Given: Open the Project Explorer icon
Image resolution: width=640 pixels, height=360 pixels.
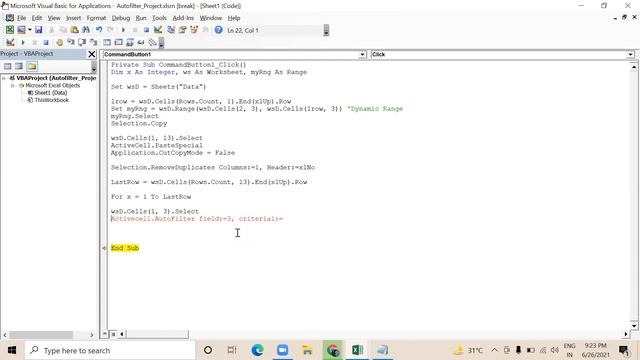Looking at the screenshot, I should click(171, 30).
